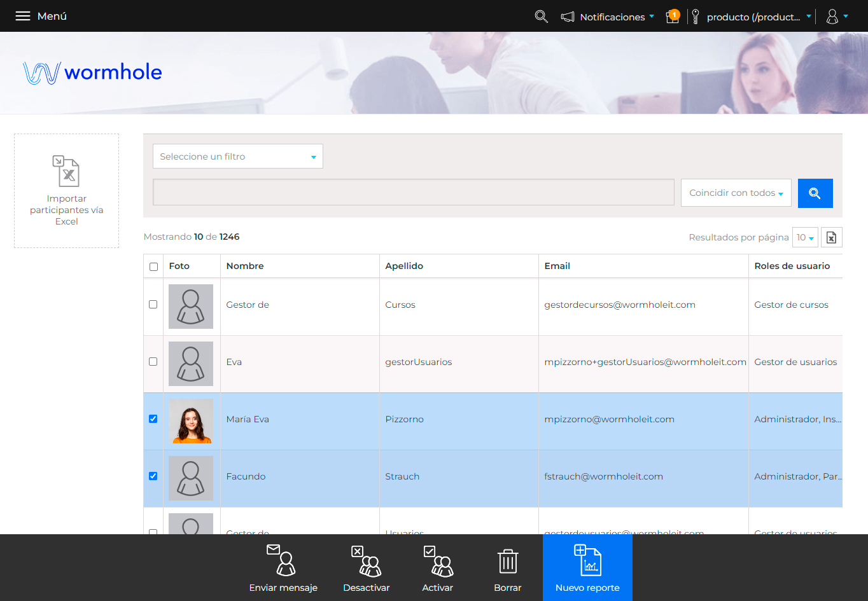Run search with blue magnifier button

(x=815, y=193)
